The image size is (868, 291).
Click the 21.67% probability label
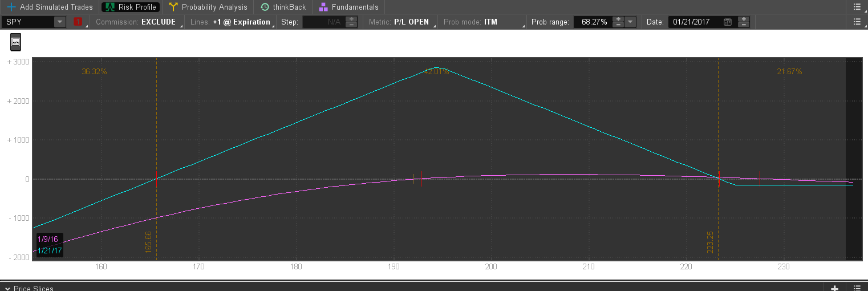coord(789,72)
